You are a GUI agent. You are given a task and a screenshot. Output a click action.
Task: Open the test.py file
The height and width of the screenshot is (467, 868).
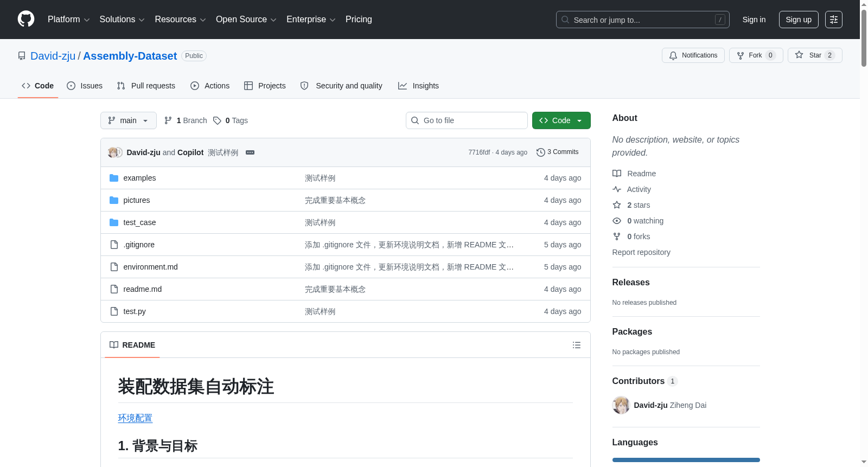[135, 311]
